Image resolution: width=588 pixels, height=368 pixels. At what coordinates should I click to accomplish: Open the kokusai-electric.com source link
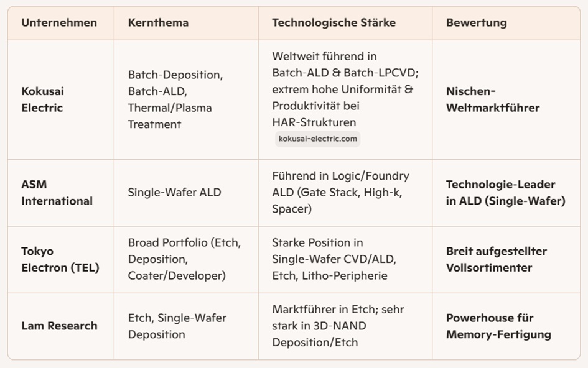[x=317, y=139]
